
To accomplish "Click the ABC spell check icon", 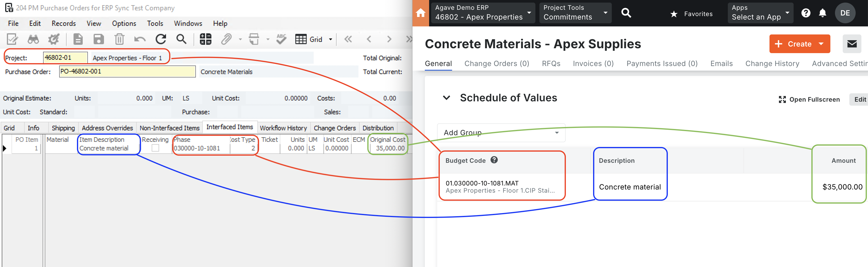I will click(281, 39).
